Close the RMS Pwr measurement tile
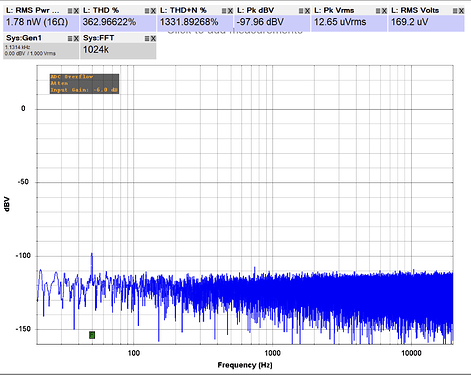 pos(76,11)
